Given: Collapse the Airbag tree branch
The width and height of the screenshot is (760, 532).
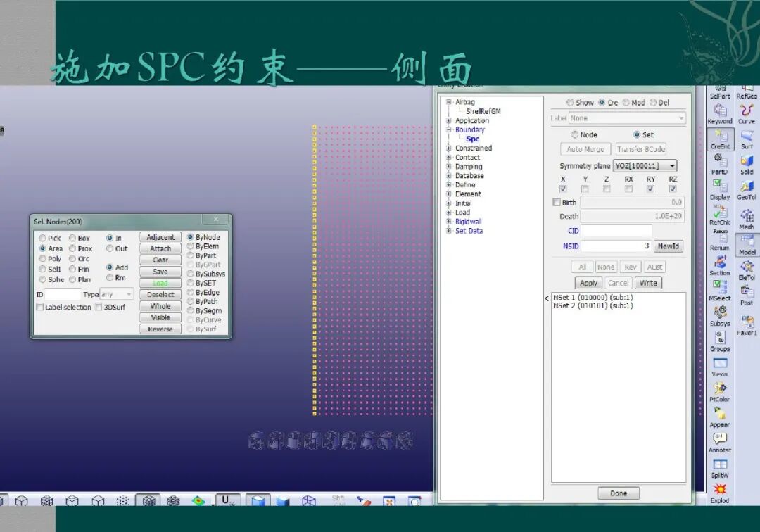Looking at the screenshot, I should tap(449, 102).
